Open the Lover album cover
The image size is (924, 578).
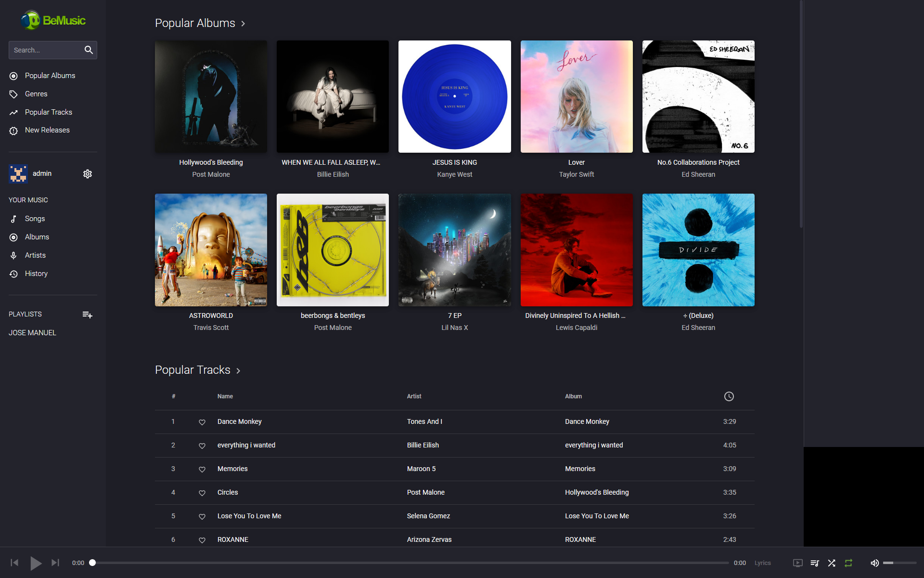click(x=577, y=96)
